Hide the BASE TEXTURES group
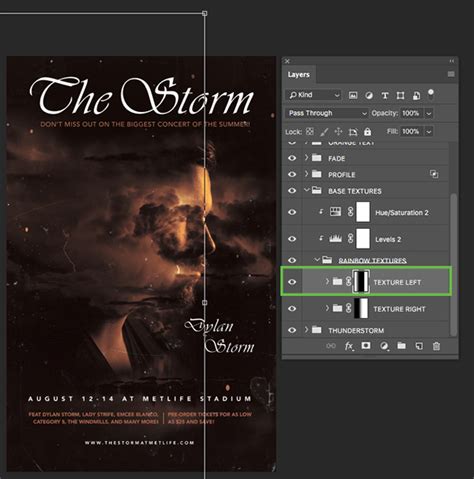Image resolution: width=474 pixels, height=479 pixels. tap(292, 191)
